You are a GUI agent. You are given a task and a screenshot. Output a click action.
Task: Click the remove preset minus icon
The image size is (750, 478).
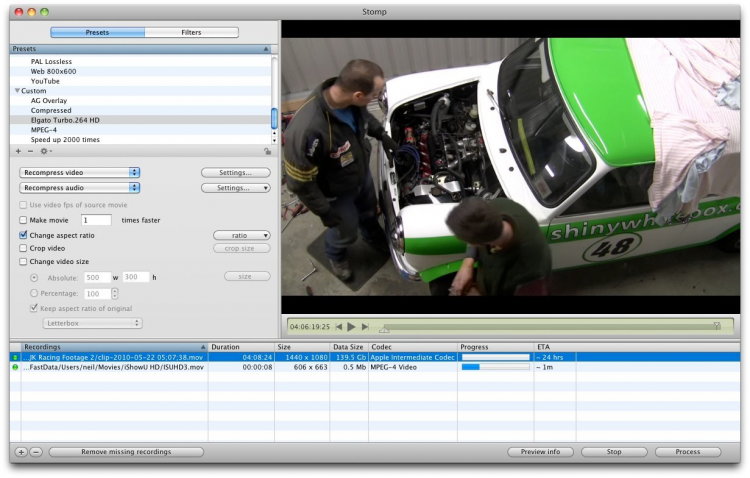tap(29, 151)
